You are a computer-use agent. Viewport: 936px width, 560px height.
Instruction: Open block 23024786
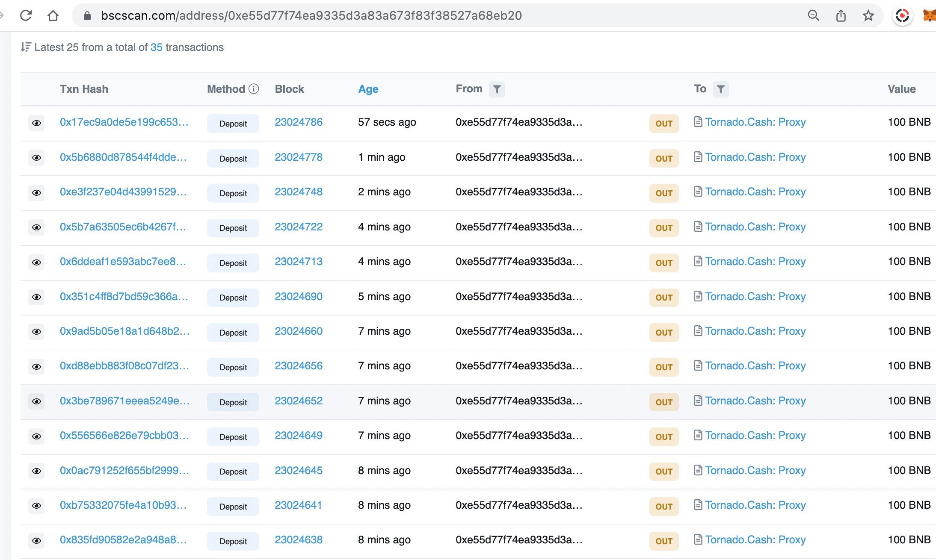299,122
